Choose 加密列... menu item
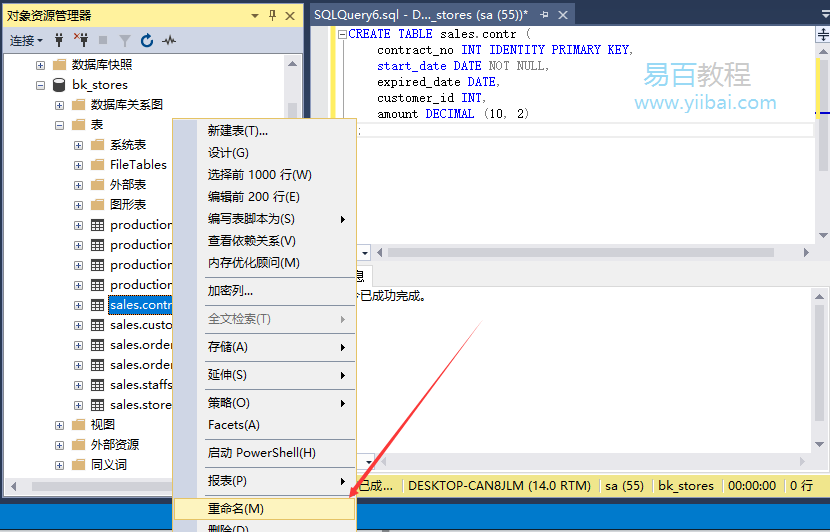This screenshot has width=830, height=532. [x=265, y=291]
